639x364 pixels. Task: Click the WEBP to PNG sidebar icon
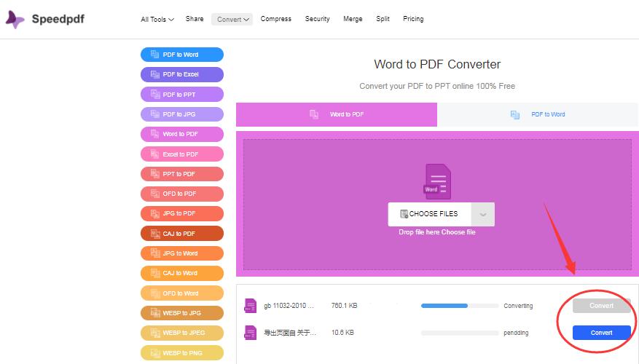coord(155,353)
